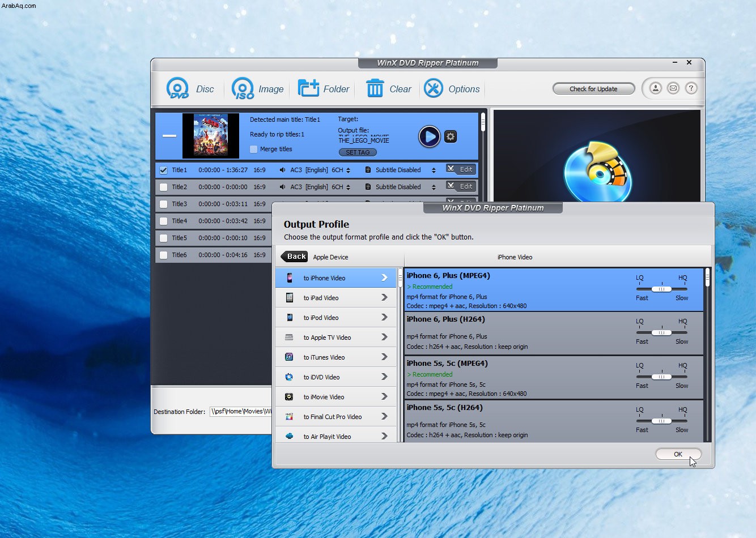Load a DVD with the Disc button

coord(190,89)
